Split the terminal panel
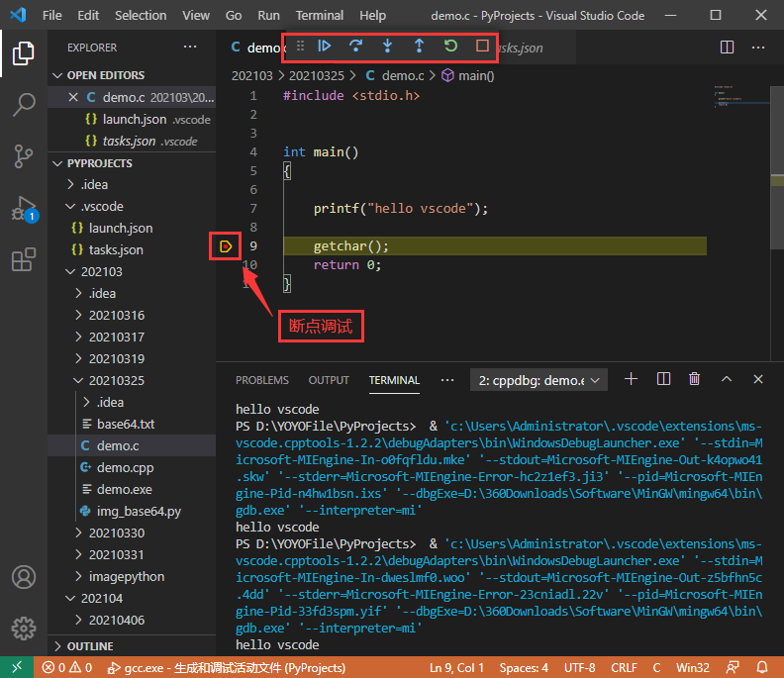Screen dimensions: 784x678 click(x=663, y=379)
